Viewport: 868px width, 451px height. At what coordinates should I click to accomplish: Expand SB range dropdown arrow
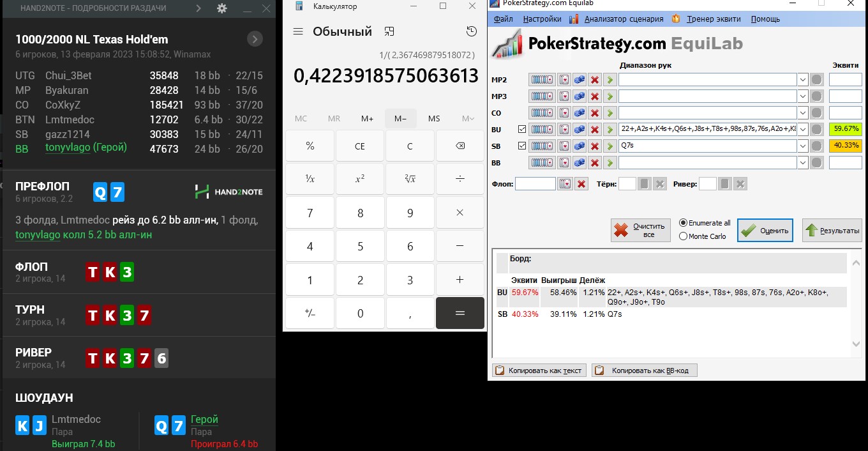coord(802,146)
